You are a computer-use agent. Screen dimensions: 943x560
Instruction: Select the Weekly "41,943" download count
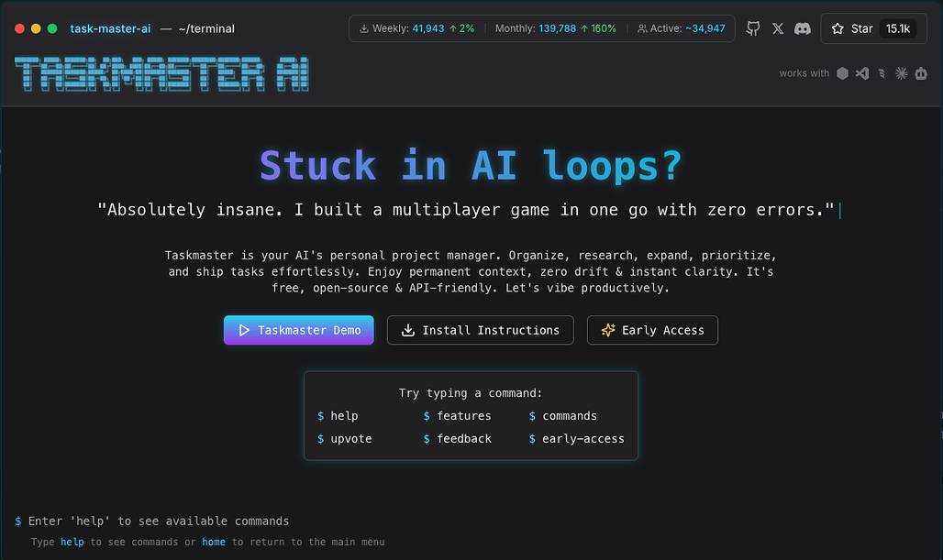pos(428,28)
